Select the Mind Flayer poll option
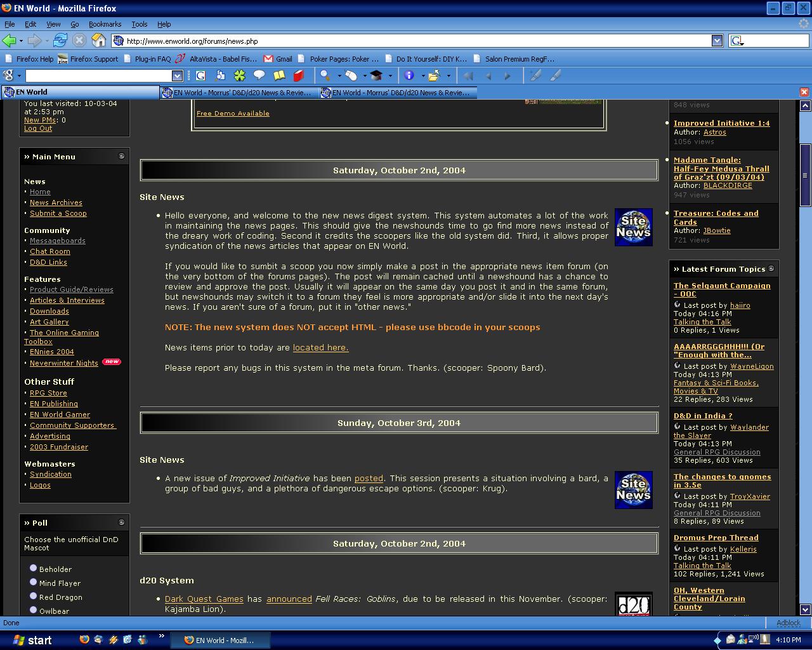The width and height of the screenshot is (812, 650). [34, 582]
